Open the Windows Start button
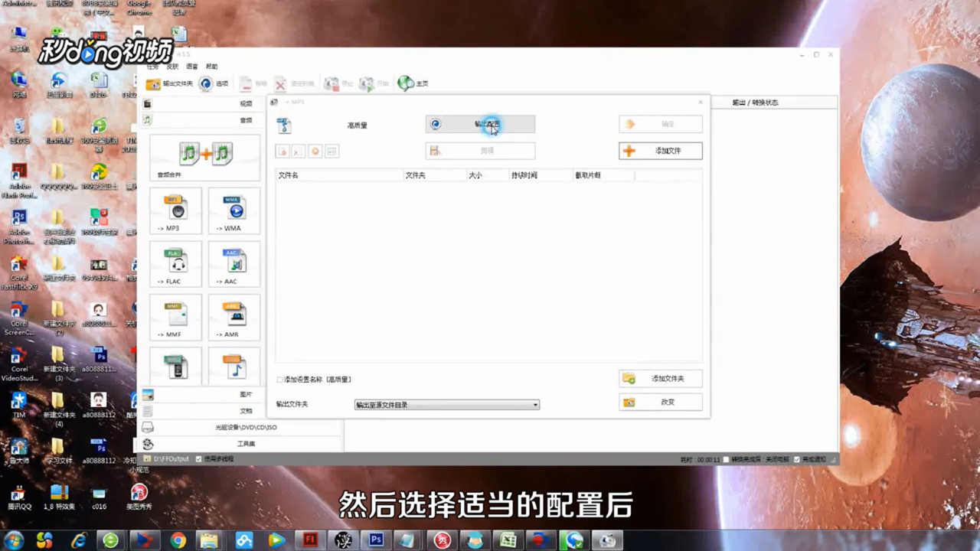980x551 pixels. pos(14,540)
